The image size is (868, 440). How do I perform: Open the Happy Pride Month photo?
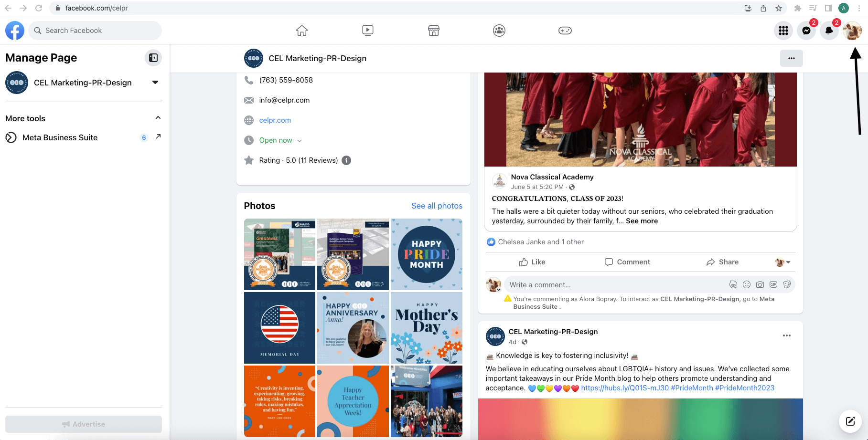click(427, 254)
